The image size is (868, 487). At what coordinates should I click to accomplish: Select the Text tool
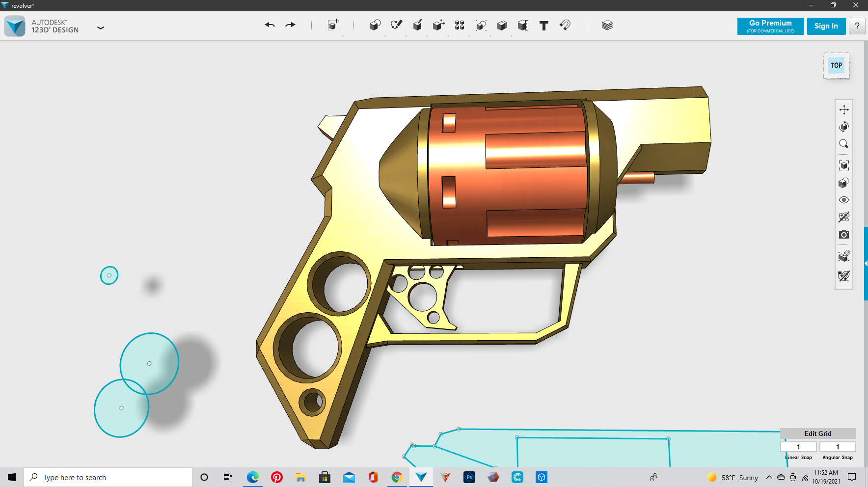point(543,26)
